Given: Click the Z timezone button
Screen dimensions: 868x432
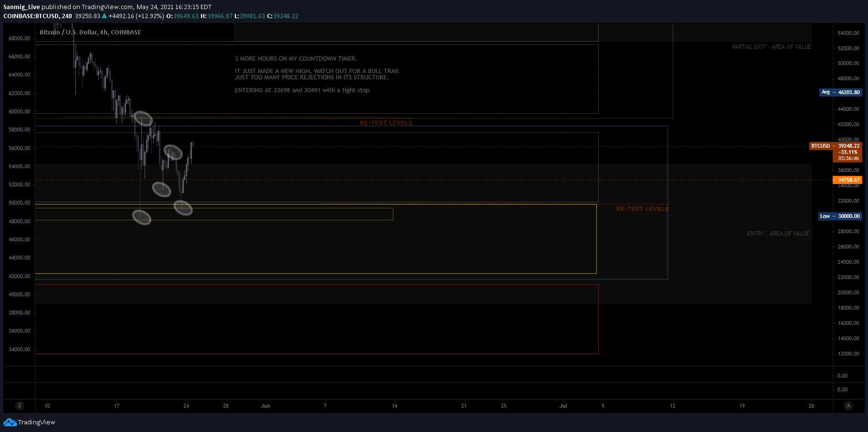Looking at the screenshot, I should (19, 406).
